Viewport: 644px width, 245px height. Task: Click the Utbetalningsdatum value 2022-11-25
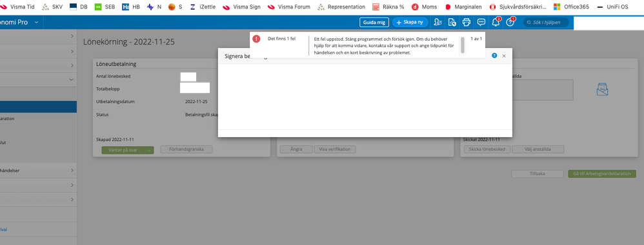196,101
